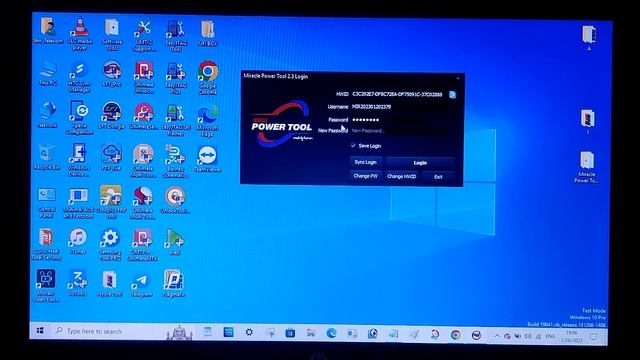Select the VLC media player desktop icon

point(80,33)
